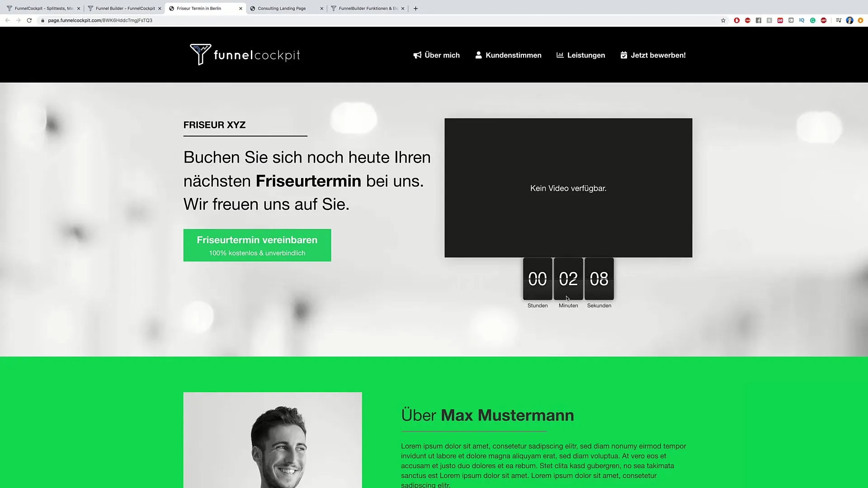Click the analytics icon next to Leistungen
The height and width of the screenshot is (488, 868).
pos(559,55)
